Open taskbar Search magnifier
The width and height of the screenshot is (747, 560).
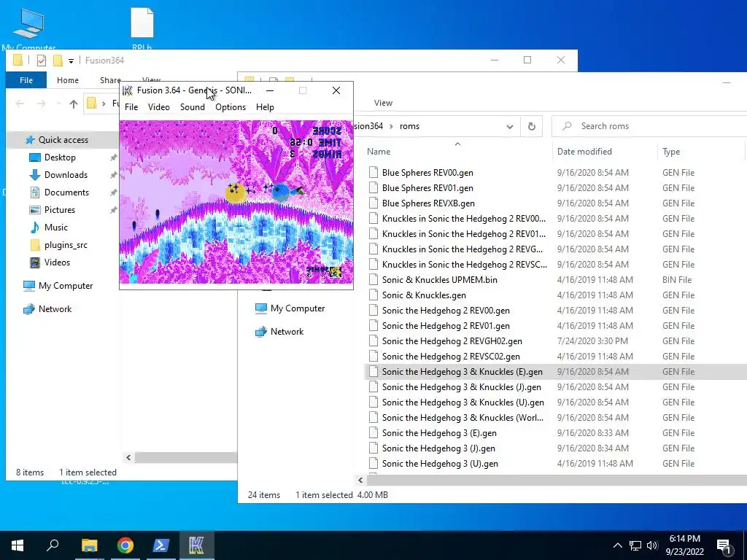click(53, 545)
